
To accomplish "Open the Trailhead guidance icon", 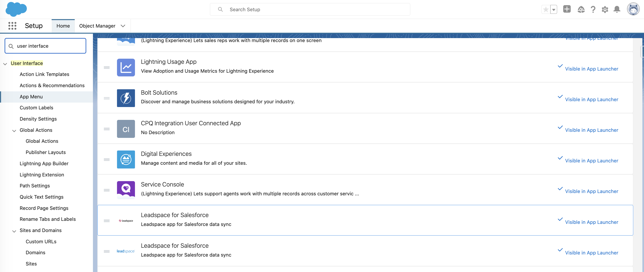I will (x=581, y=10).
